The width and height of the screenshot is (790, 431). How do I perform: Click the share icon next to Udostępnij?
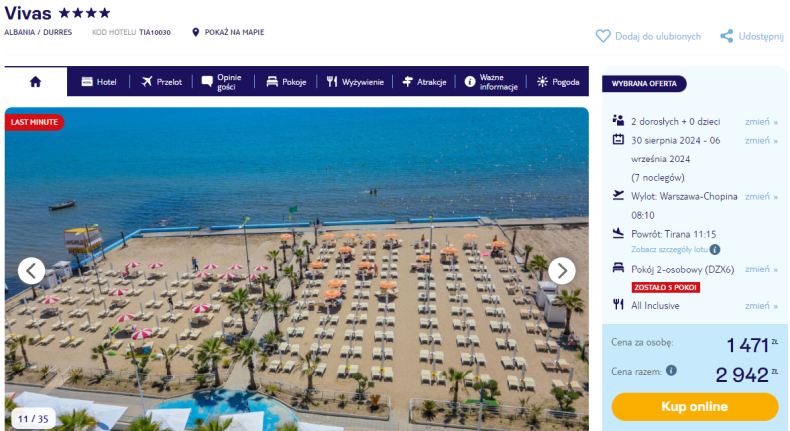point(727,36)
